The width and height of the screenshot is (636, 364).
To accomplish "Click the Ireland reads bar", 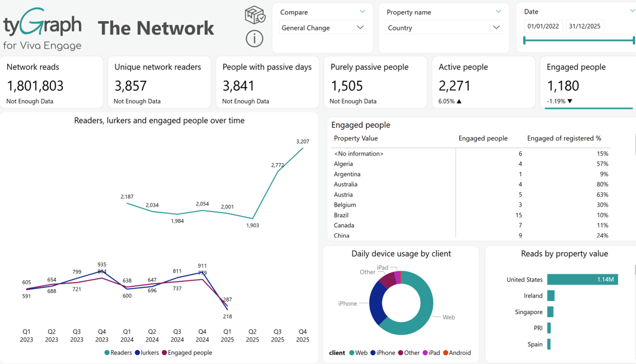I will 551,296.
